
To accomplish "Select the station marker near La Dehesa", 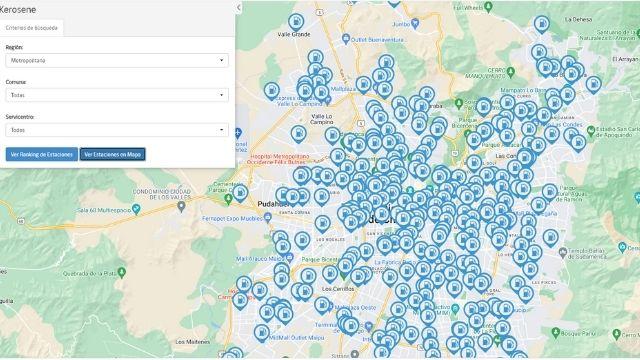I will [x=542, y=24].
